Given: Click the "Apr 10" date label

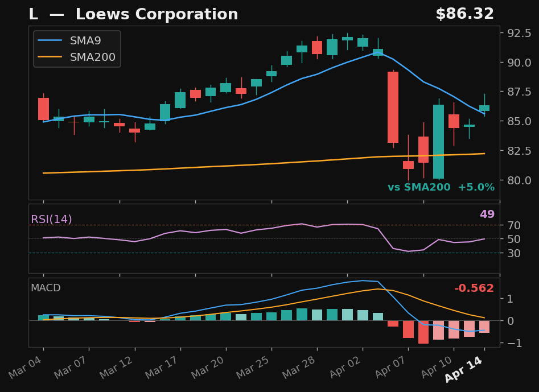Looking at the screenshot, I should click(x=436, y=368).
